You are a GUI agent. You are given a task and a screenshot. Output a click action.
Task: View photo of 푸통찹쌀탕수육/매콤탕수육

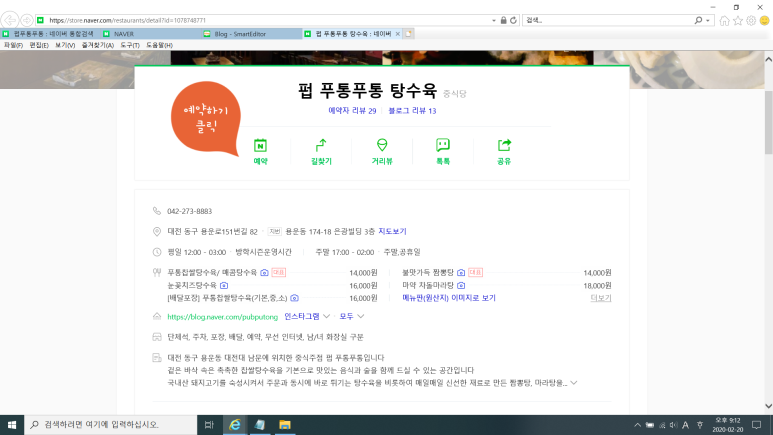[264, 273]
